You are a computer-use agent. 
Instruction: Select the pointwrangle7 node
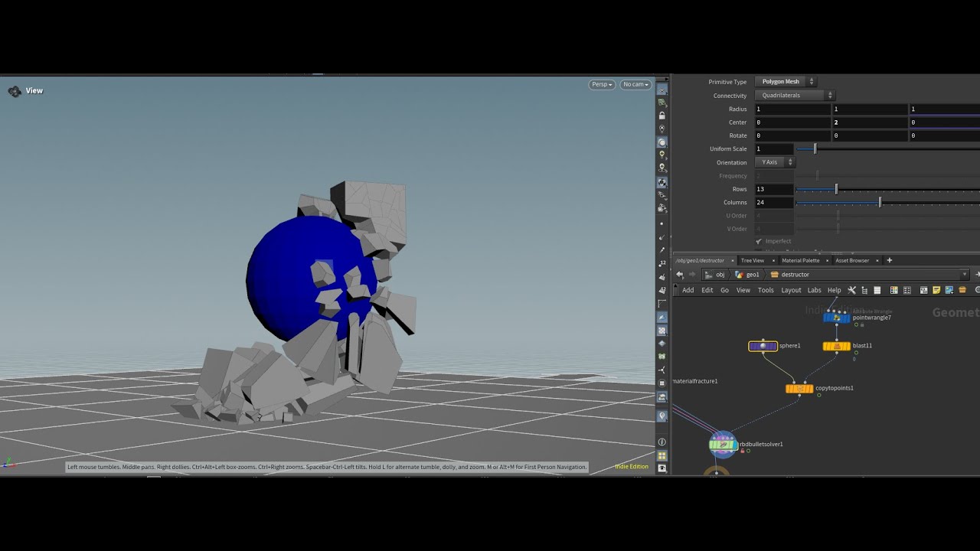[x=836, y=318]
